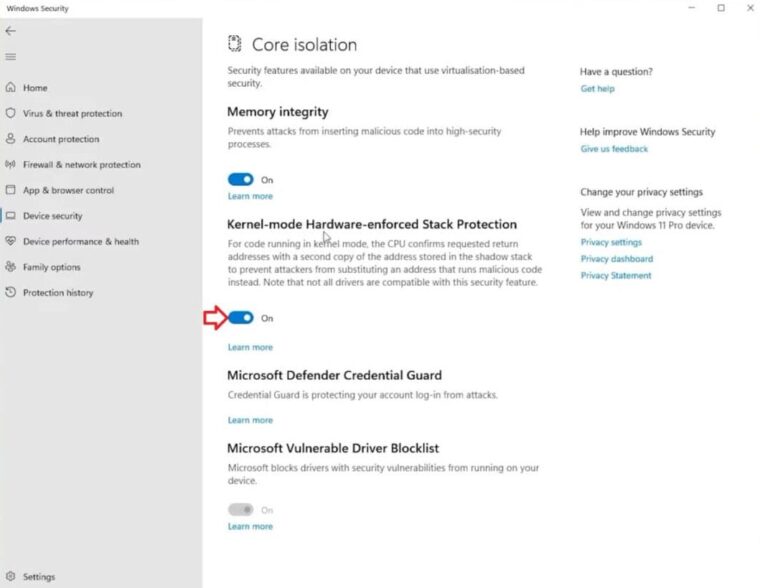Click Learn more under Stack Protection

coord(250,347)
